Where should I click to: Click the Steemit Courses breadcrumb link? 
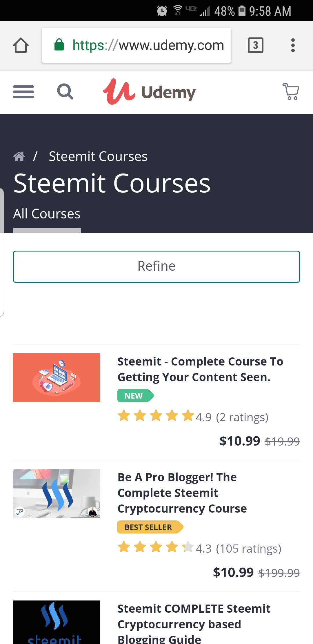pos(98,156)
